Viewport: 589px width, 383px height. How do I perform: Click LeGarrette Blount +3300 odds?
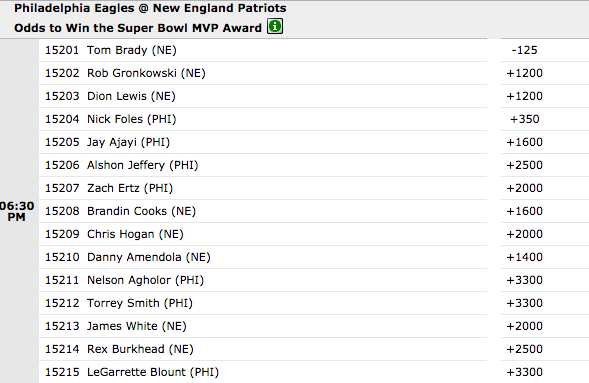pyautogui.click(x=524, y=372)
